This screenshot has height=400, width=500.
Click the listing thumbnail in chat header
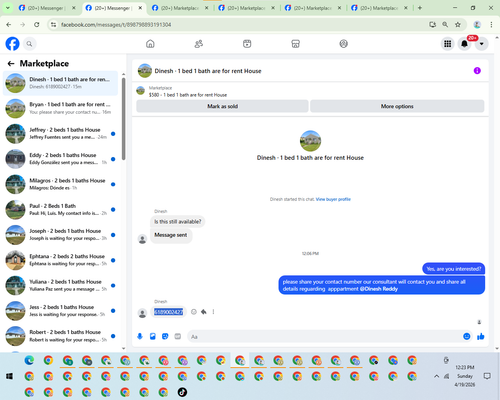(x=145, y=71)
